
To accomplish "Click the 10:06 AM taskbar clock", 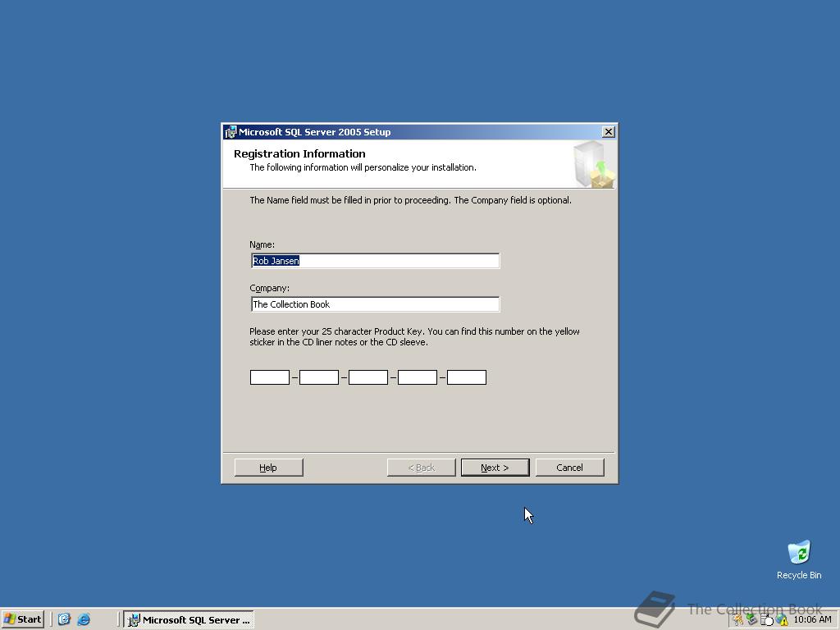I will [813, 619].
